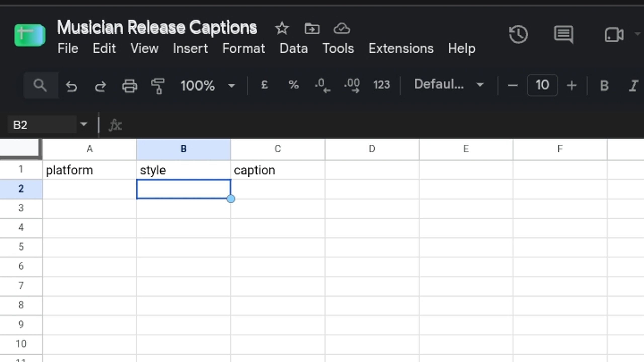The width and height of the screenshot is (644, 362).
Task: Format as currency with pound icon
Action: point(264,85)
